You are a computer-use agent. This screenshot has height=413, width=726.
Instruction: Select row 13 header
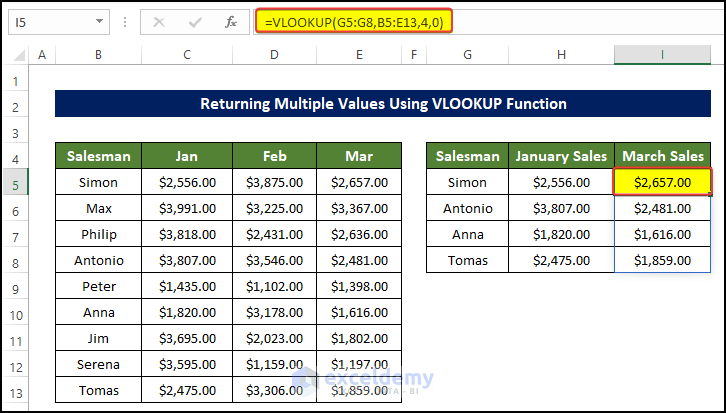tap(16, 390)
